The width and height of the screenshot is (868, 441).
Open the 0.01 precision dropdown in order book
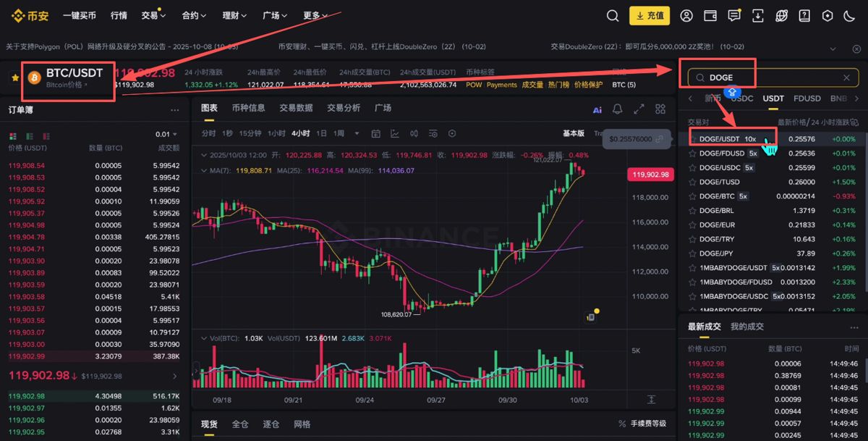click(x=166, y=134)
